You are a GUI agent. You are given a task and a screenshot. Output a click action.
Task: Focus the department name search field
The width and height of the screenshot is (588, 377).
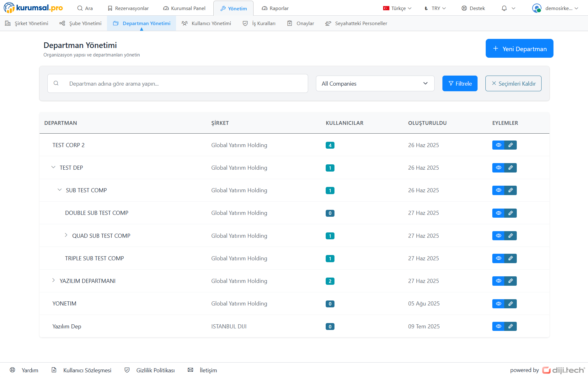point(178,83)
